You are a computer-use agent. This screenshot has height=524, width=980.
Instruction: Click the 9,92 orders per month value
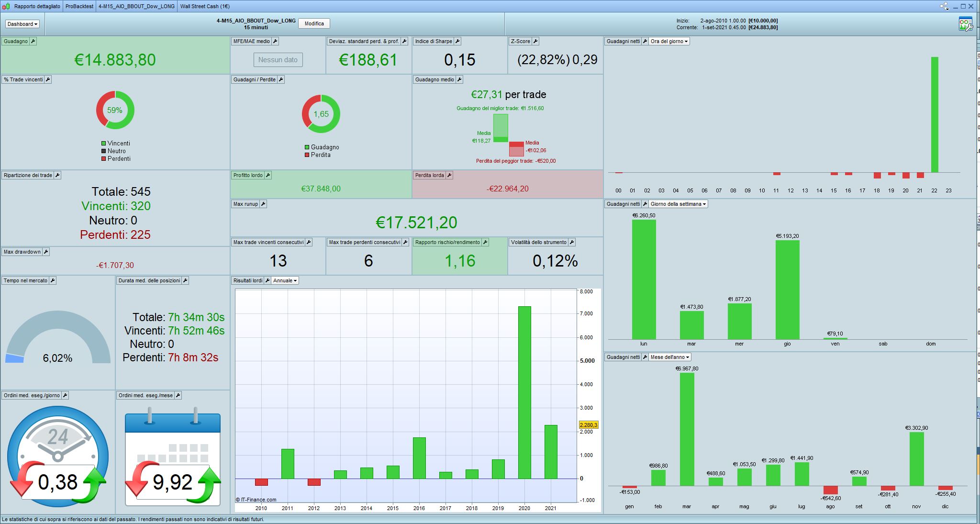(173, 482)
